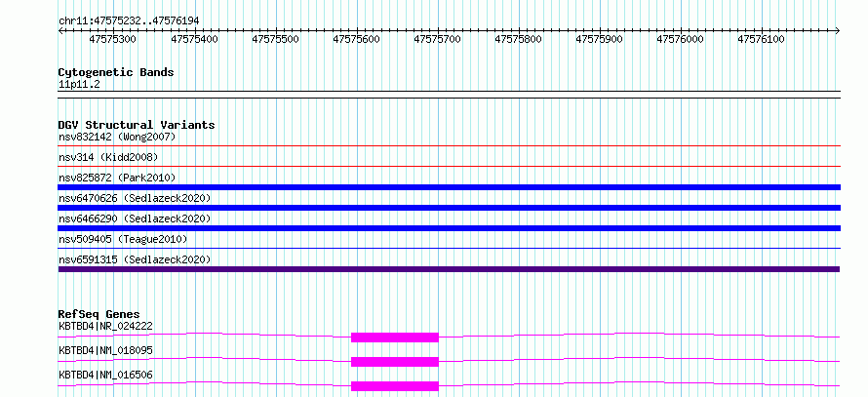Open variant nsv832142 (Wong2007) label
Image resolution: width=868 pixels, height=397 pixels.
click(117, 137)
